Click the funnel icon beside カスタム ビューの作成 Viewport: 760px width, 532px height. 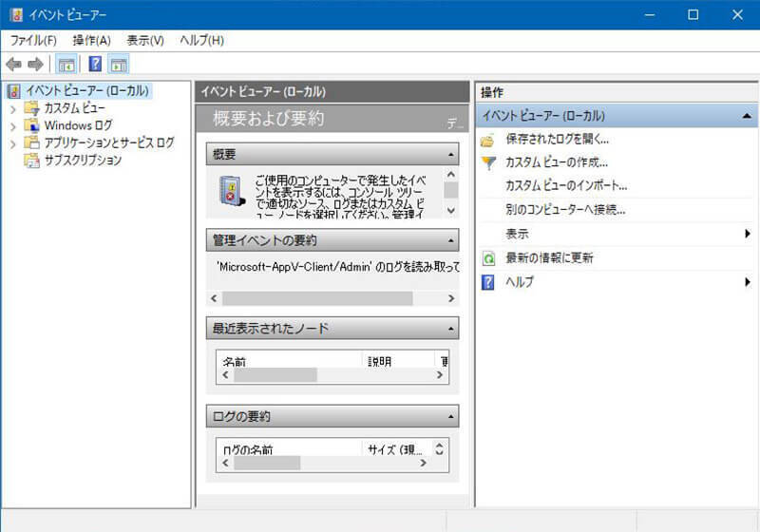[488, 162]
